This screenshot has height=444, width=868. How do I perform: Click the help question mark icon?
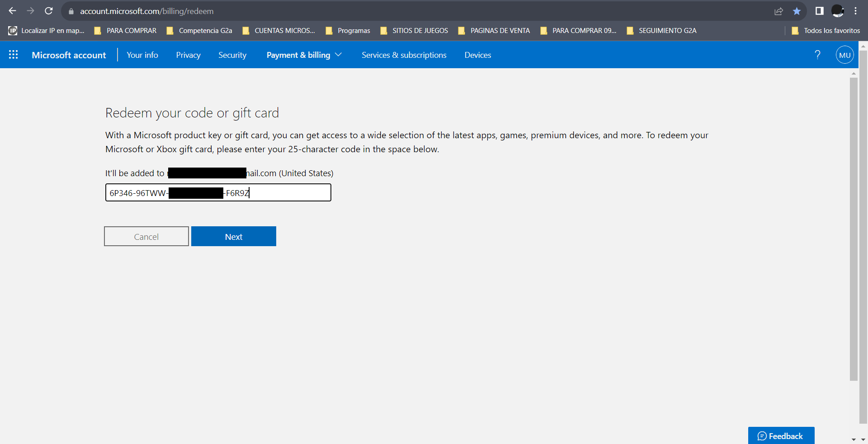[x=817, y=55]
